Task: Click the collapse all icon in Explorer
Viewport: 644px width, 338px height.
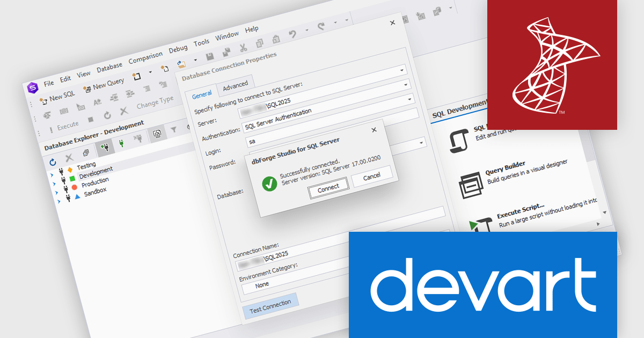Action: [x=86, y=153]
